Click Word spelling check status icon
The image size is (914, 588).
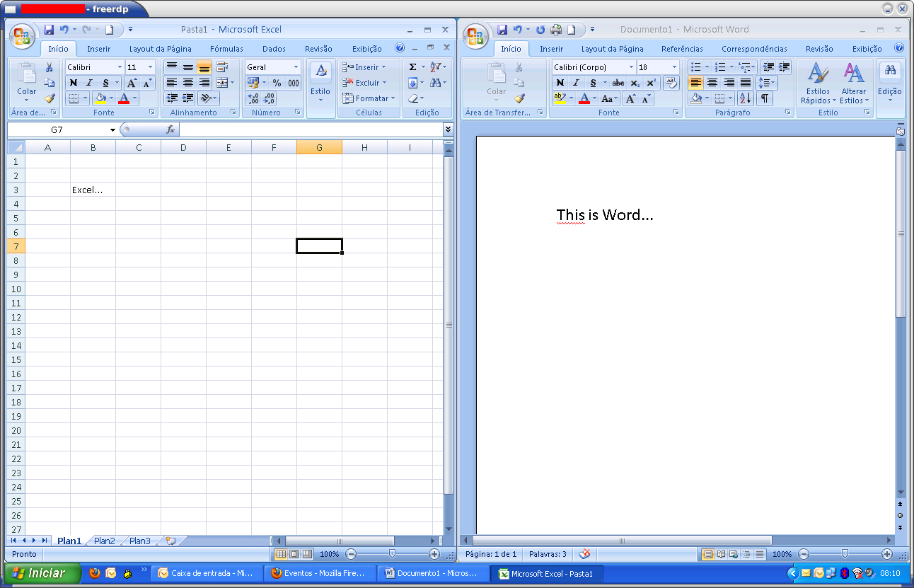[584, 554]
